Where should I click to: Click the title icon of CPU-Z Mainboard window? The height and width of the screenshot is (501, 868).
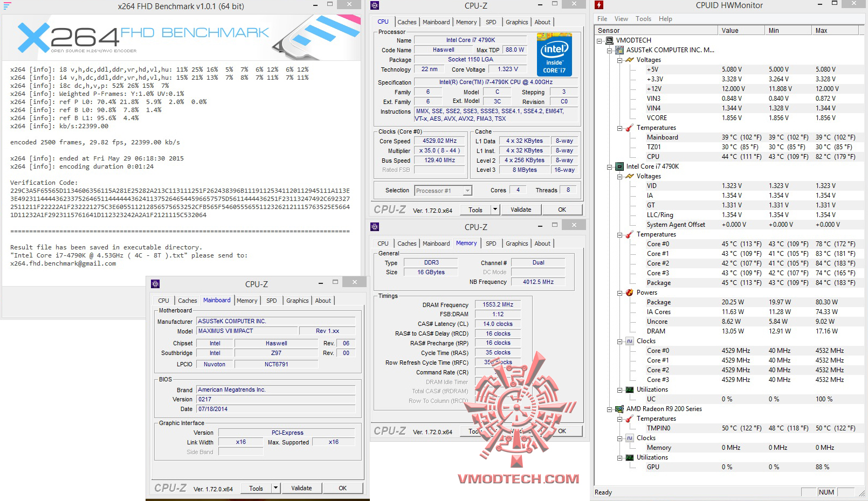click(155, 284)
